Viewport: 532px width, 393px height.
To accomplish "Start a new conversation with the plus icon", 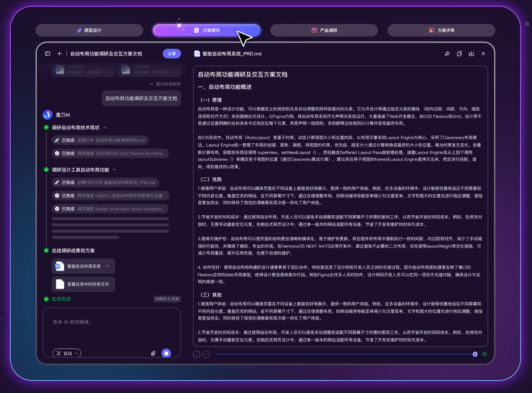I will (x=59, y=54).
